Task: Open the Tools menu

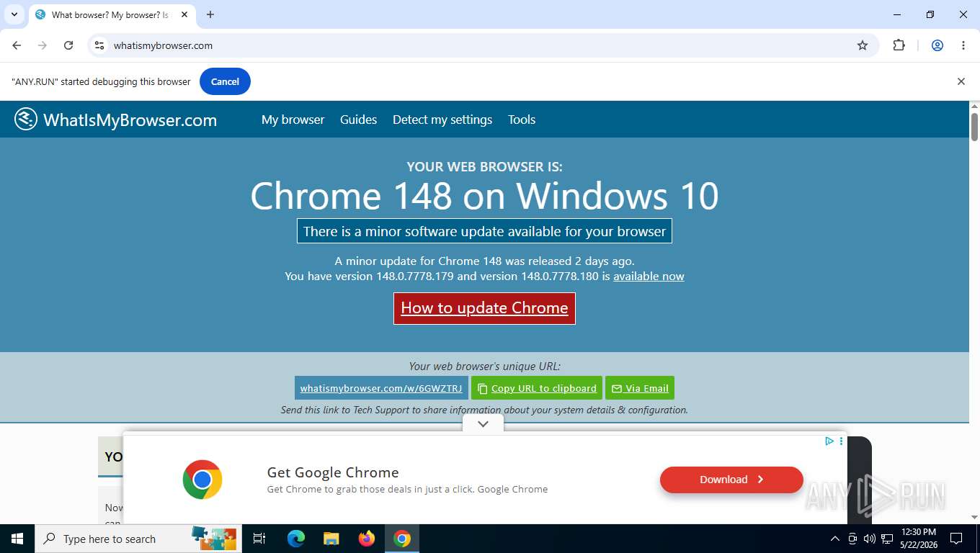Action: [x=522, y=120]
